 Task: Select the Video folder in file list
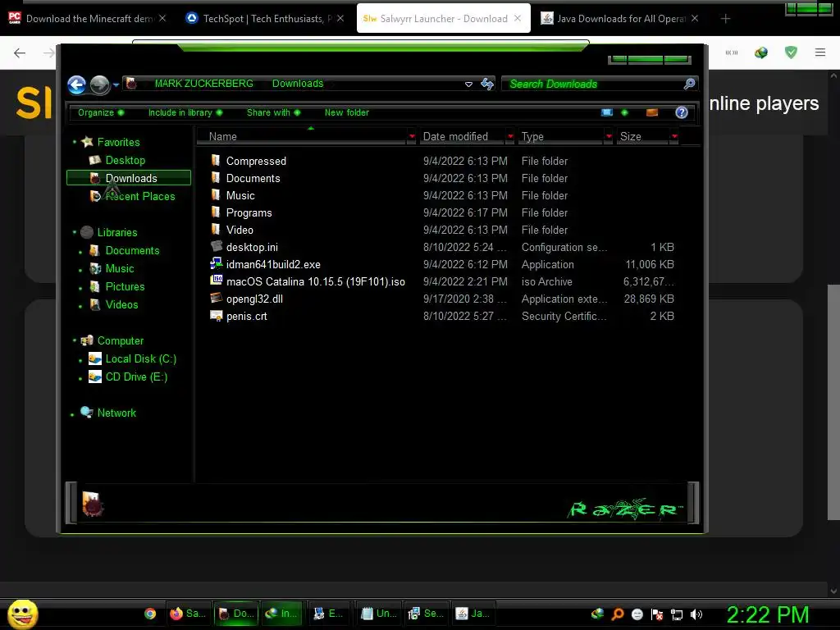[240, 230]
